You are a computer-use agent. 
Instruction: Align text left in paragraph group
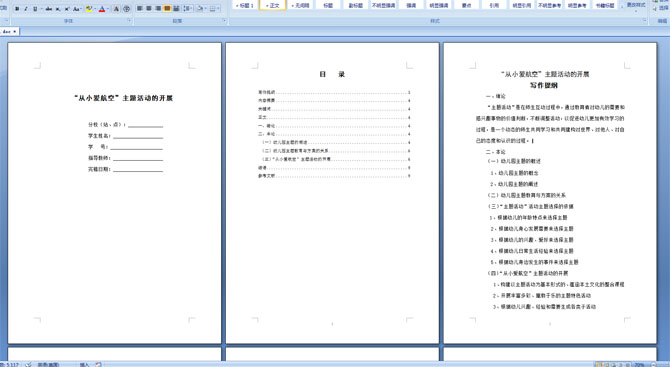pos(139,8)
